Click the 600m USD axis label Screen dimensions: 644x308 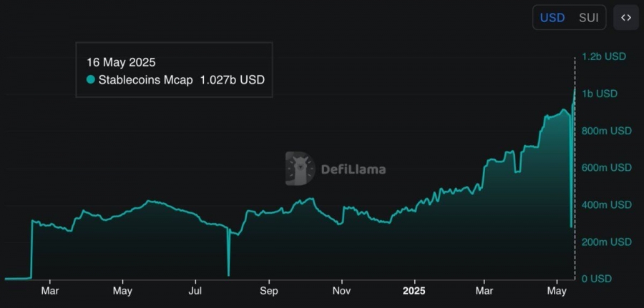pyautogui.click(x=607, y=167)
